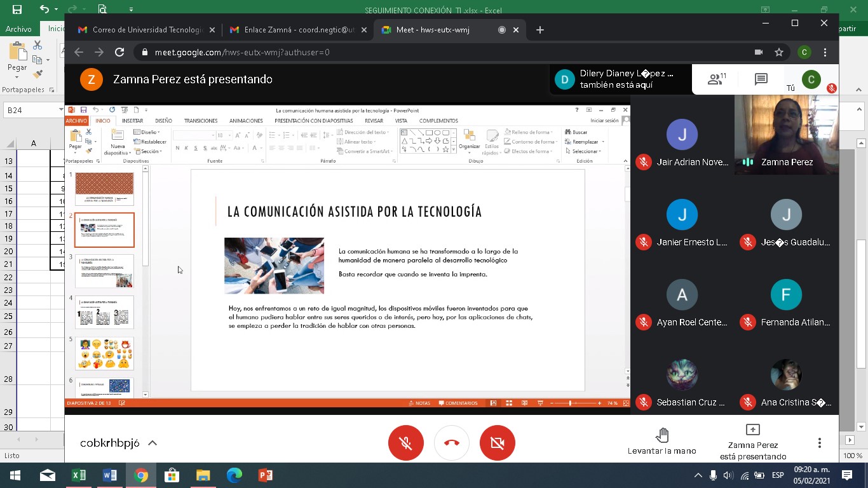The image size is (868, 488).
Task: Switch to Excel from the taskbar
Action: [x=79, y=475]
